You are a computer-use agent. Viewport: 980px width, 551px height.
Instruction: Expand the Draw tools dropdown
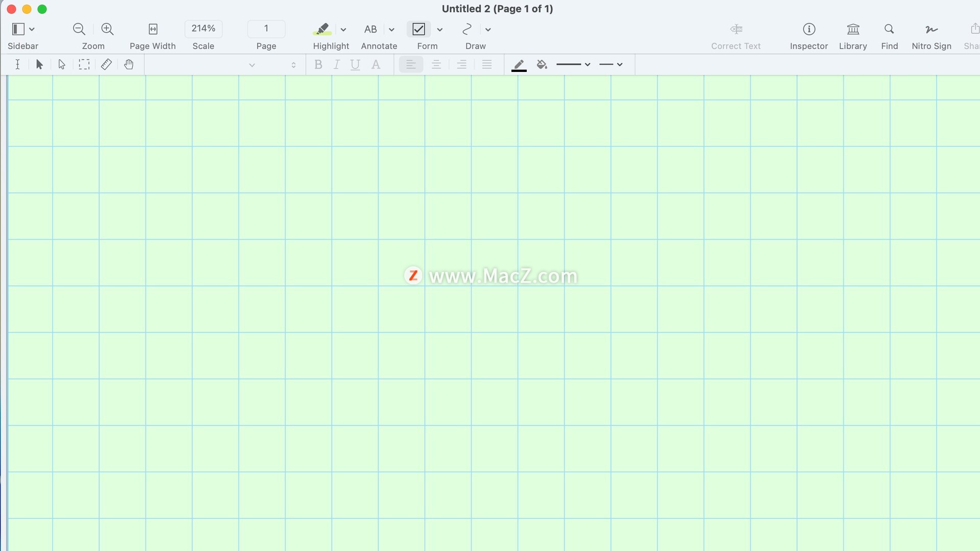[488, 30]
